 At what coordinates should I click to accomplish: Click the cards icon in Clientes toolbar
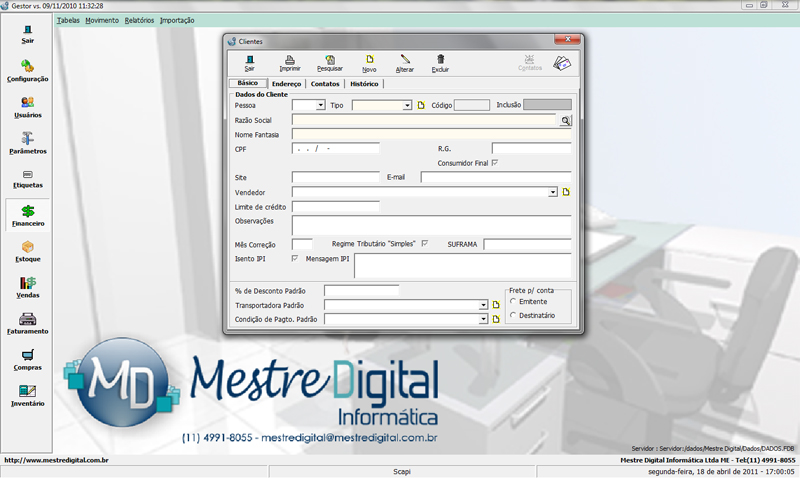[x=562, y=63]
